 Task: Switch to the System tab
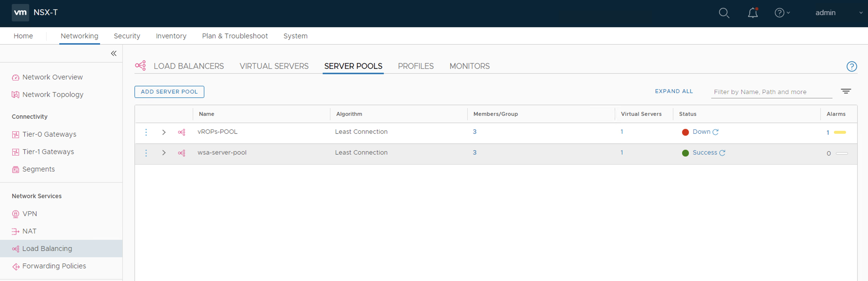click(x=295, y=36)
